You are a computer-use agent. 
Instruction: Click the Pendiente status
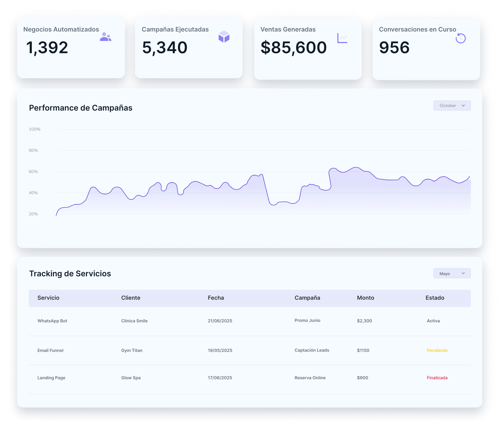point(437,350)
